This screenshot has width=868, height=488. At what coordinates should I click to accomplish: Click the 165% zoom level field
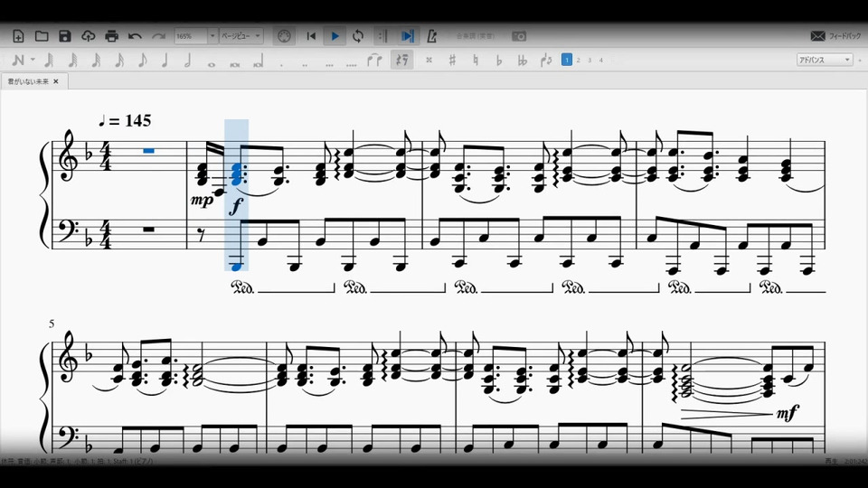pyautogui.click(x=191, y=36)
